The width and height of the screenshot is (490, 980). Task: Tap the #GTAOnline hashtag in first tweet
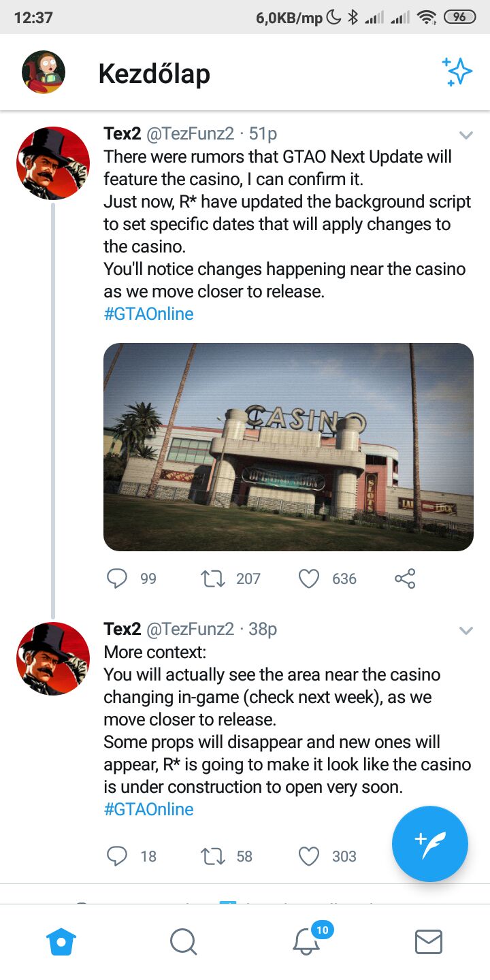pos(148,314)
